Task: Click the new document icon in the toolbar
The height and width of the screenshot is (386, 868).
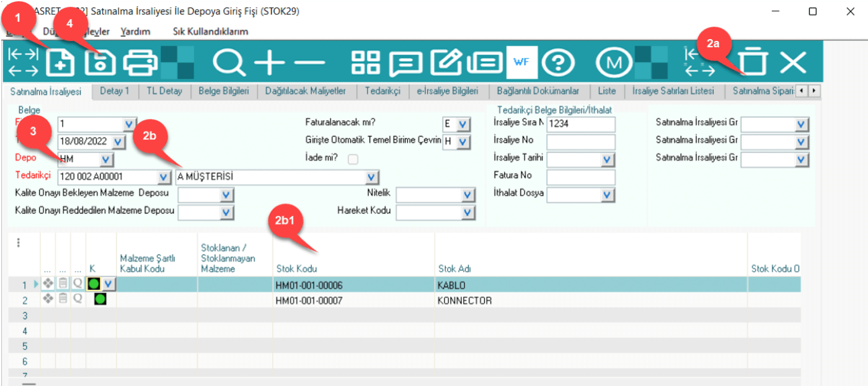Action: click(x=60, y=63)
